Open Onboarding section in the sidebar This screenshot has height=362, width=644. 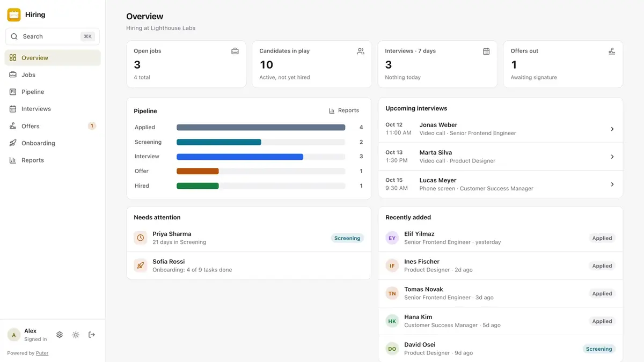(x=53, y=143)
